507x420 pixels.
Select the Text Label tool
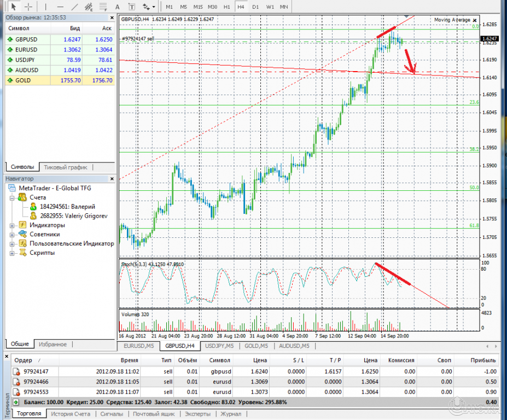131,7
